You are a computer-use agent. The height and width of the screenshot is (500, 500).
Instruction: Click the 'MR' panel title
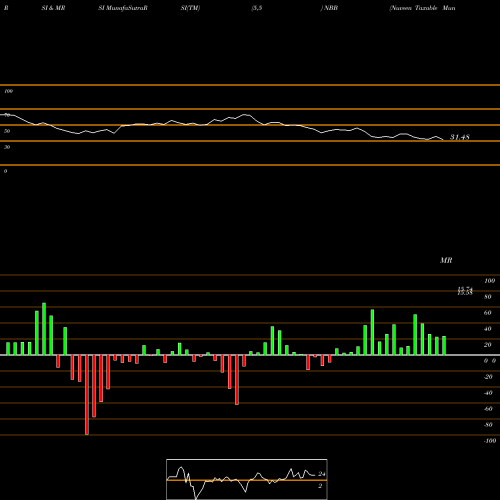(446, 260)
